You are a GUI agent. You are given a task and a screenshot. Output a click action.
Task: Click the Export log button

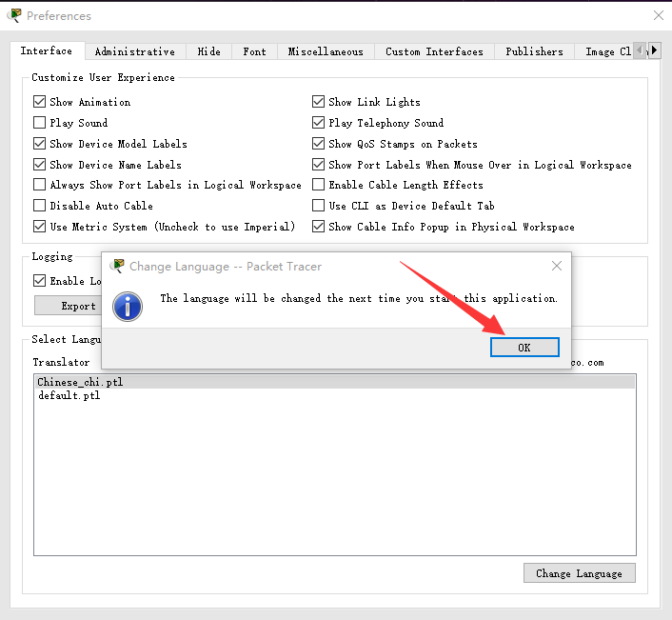click(x=69, y=306)
